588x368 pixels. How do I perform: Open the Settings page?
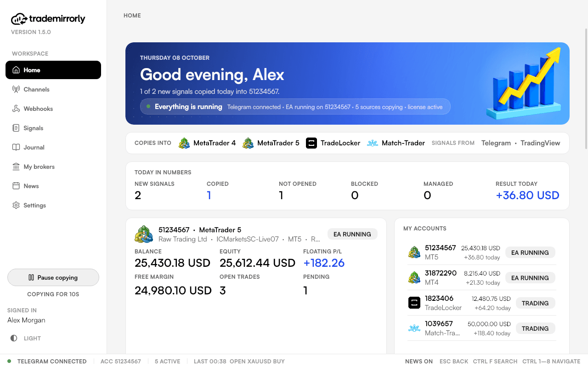53,205
